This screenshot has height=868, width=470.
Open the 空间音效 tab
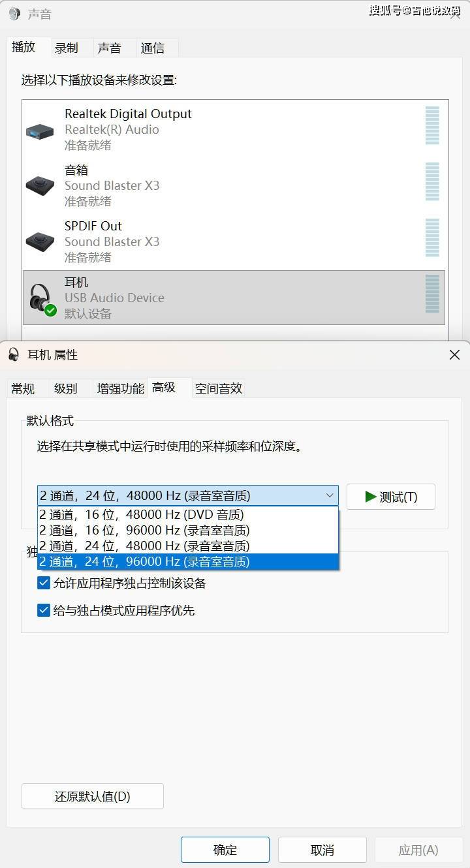219,388
